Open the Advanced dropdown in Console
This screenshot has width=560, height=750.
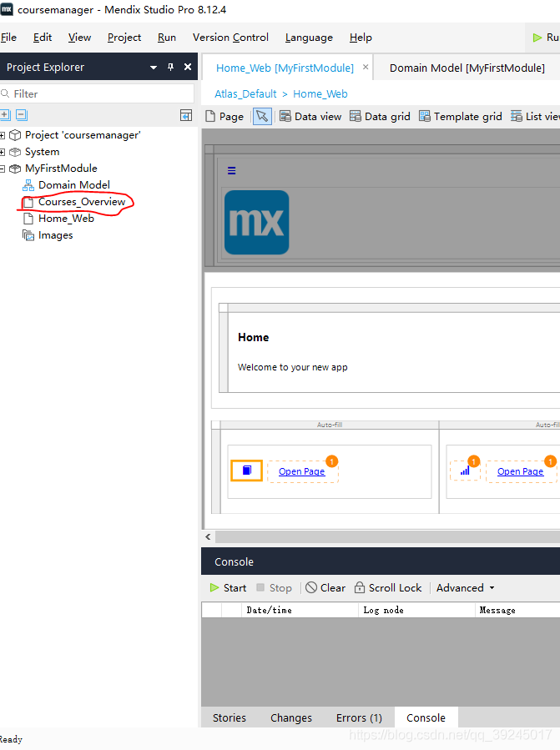coord(465,588)
